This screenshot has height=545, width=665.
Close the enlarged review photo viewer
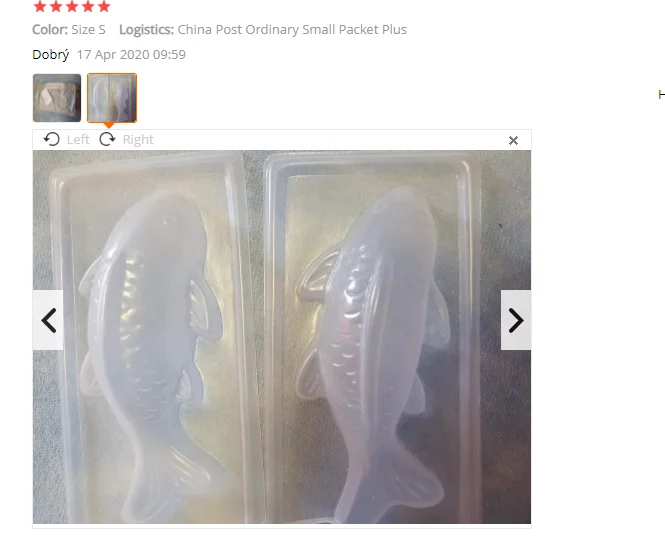pos(513,140)
